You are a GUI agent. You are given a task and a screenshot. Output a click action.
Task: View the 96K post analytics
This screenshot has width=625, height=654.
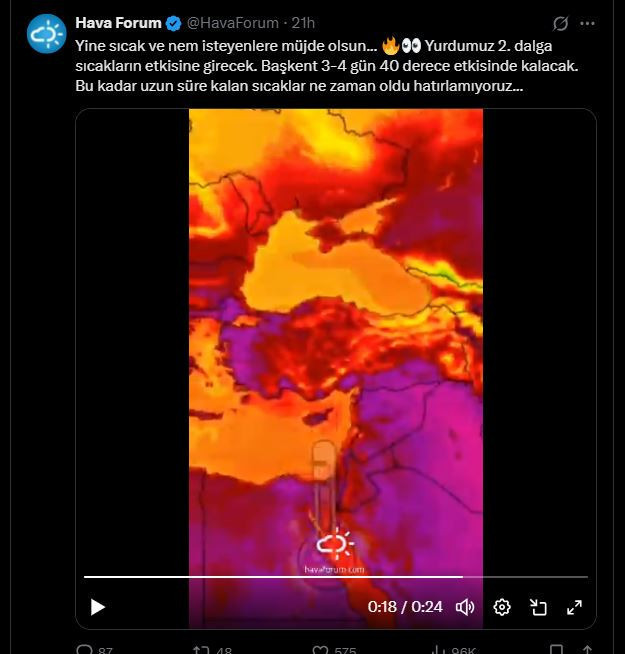tap(454, 649)
